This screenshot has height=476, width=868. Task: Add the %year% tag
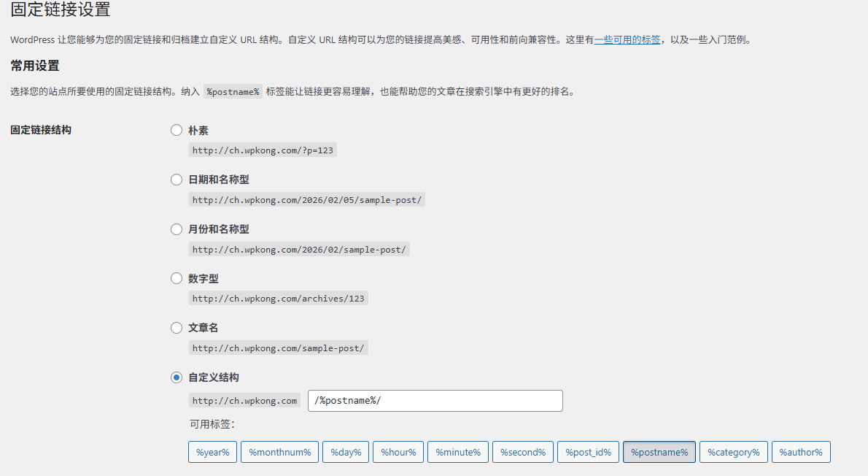(212, 451)
